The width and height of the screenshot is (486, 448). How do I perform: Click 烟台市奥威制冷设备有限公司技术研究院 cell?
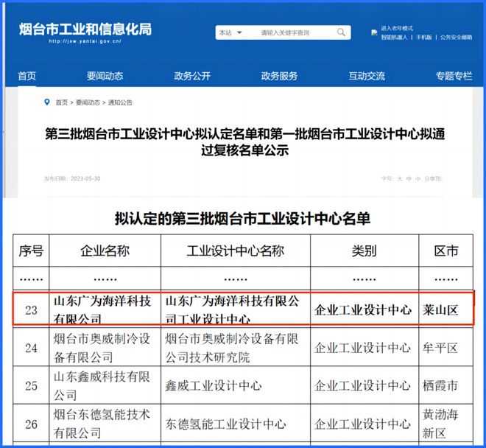236,348
